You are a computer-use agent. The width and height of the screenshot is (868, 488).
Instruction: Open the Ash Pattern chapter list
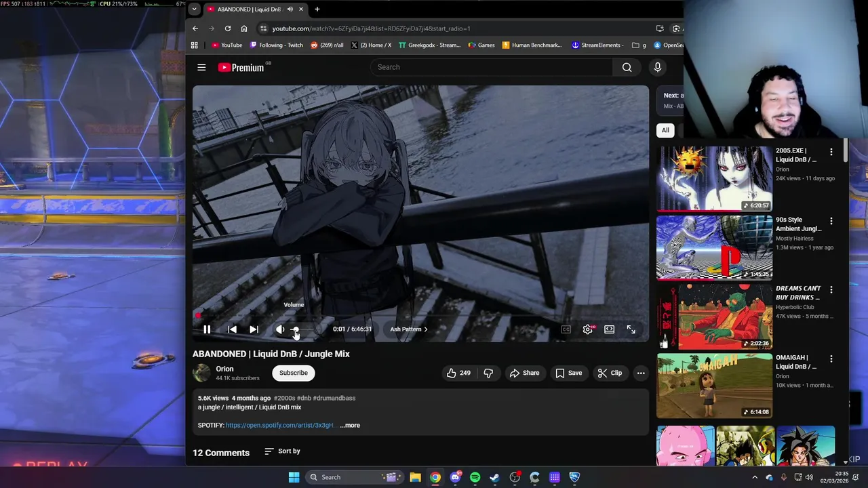tap(408, 329)
